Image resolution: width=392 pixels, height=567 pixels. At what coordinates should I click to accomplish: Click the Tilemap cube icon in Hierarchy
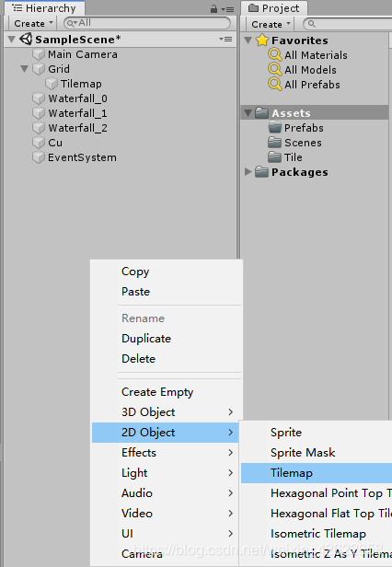click(x=52, y=84)
